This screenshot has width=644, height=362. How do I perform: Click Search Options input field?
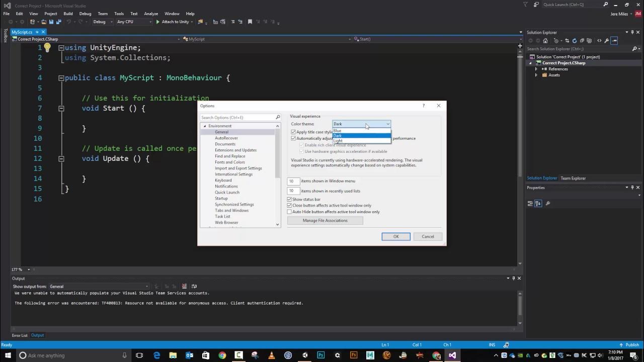[x=240, y=118]
